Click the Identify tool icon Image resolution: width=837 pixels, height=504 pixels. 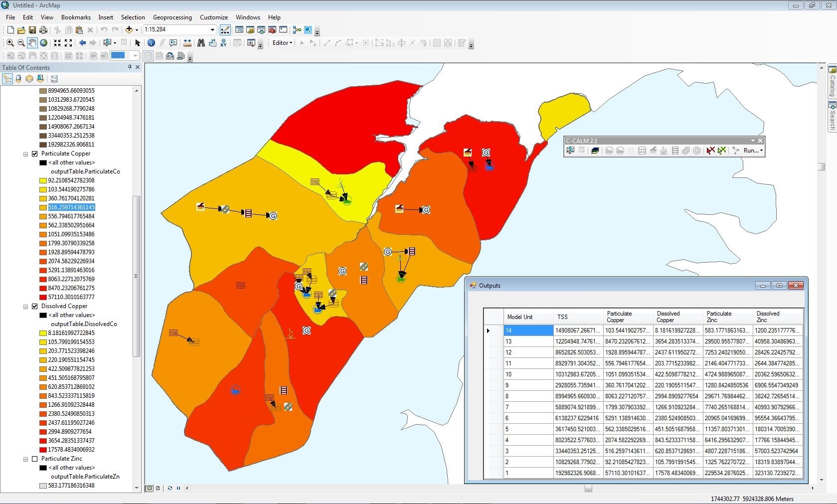tap(151, 43)
